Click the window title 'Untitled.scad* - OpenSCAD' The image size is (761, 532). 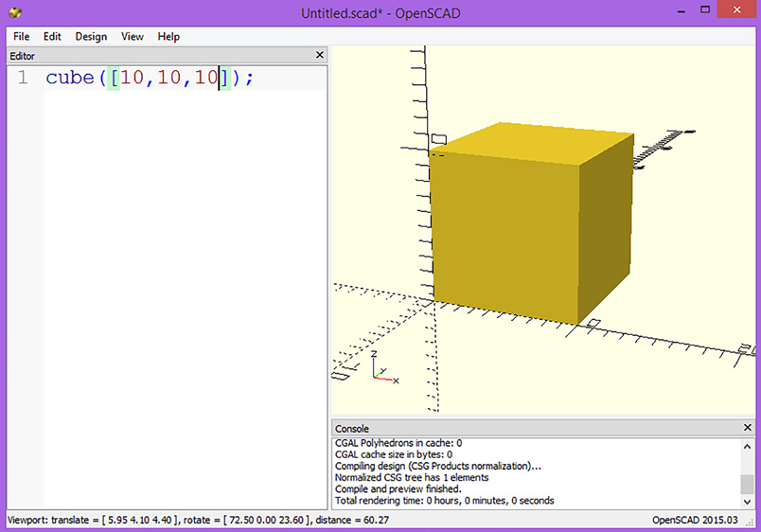point(380,13)
